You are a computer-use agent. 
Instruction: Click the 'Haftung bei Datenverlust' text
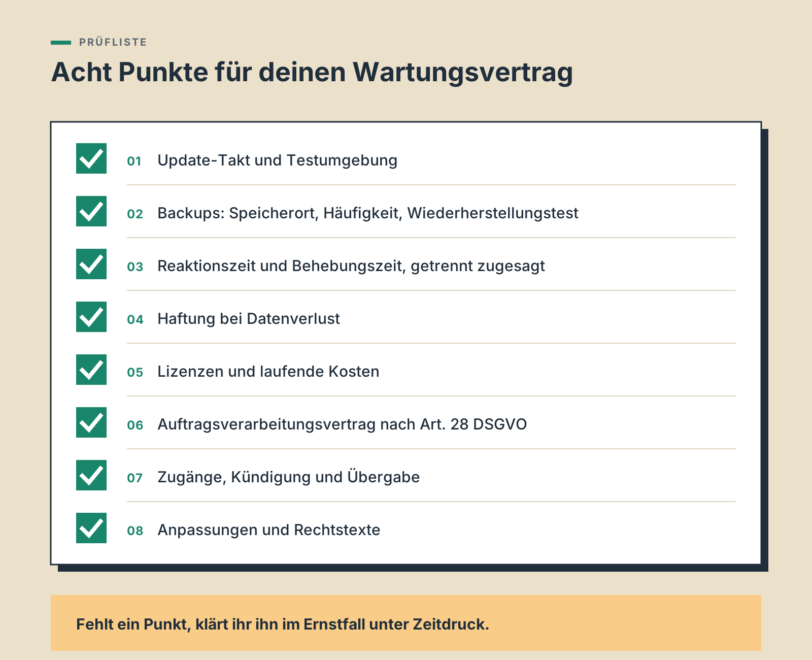[x=249, y=319]
